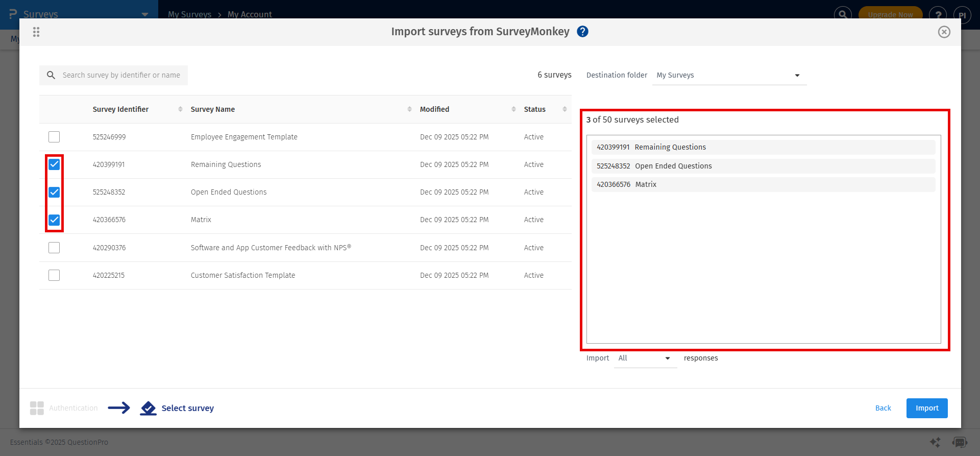Click My Surveys breadcrumb
This screenshot has height=456, width=980.
190,14
